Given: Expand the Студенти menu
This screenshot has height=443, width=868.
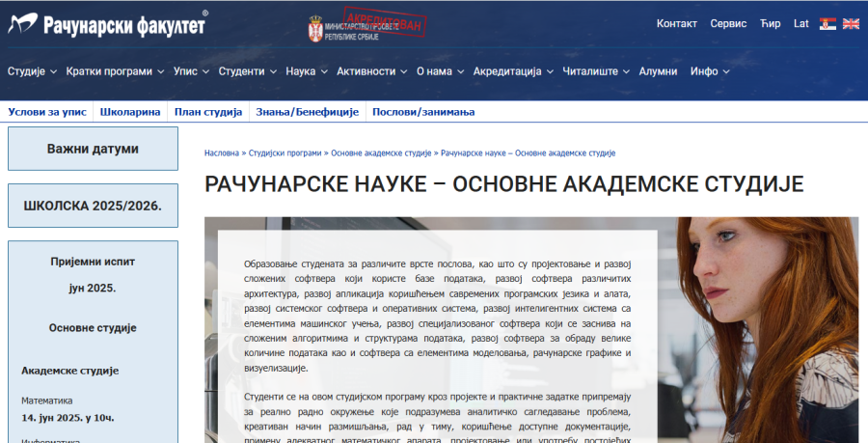Looking at the screenshot, I should click(x=248, y=71).
